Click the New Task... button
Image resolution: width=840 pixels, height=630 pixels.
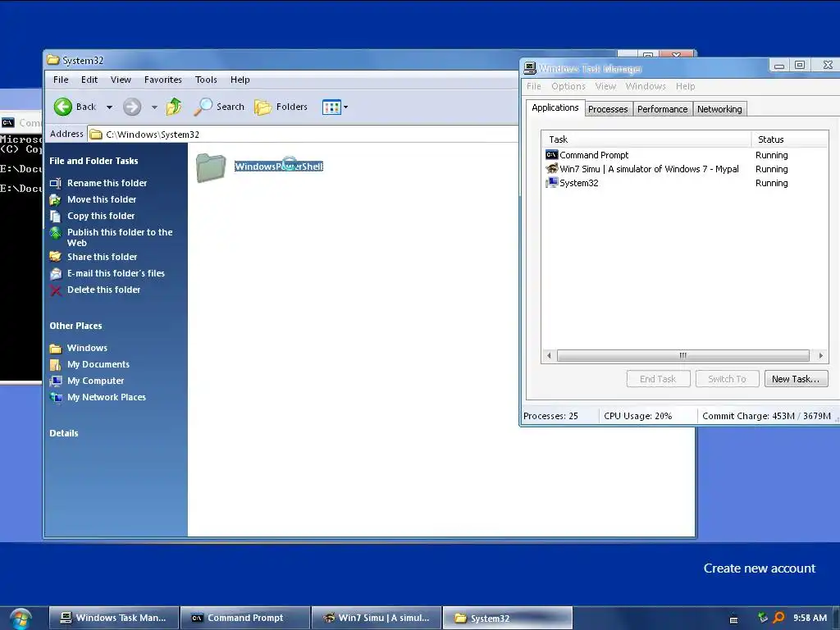[796, 379]
